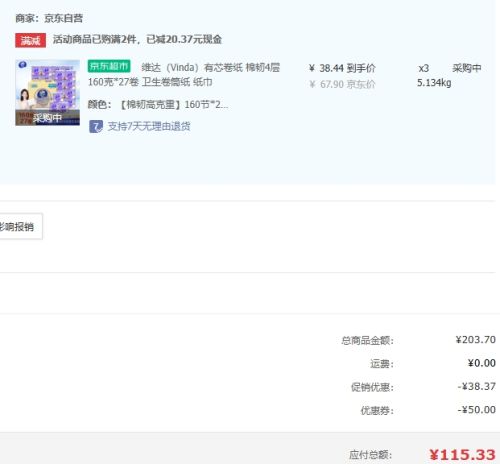Open the 维达 (Vinda) 有芯卷纸 product title link
The height and width of the screenshot is (464, 500).
pos(211,67)
